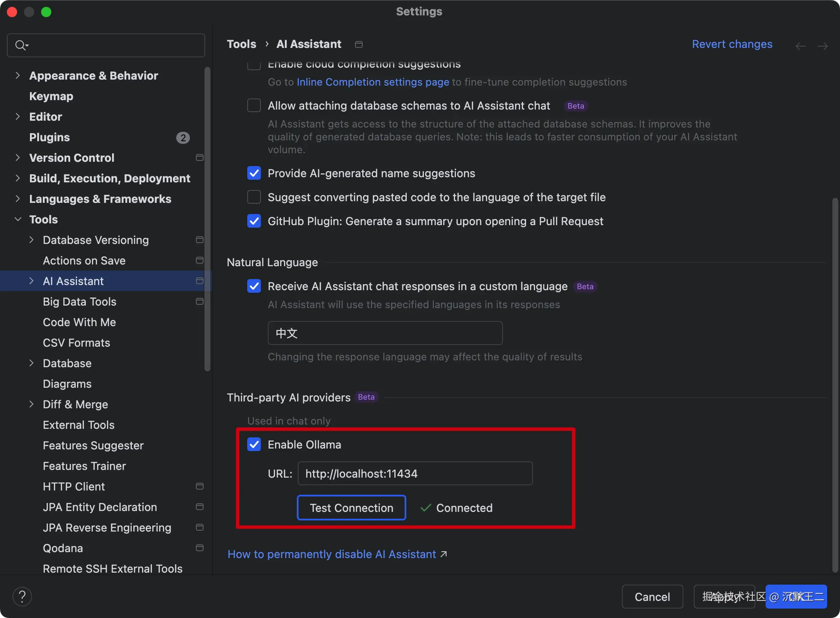The width and height of the screenshot is (840, 618).
Task: Enable attaching database schemas to AI chat
Action: (x=254, y=106)
